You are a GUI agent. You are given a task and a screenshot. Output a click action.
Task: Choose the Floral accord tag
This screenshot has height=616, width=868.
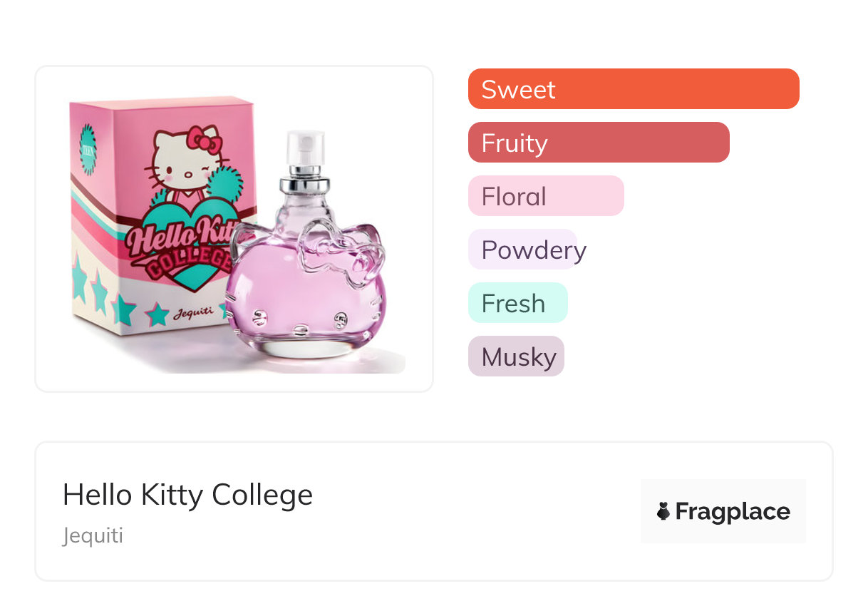pos(546,196)
